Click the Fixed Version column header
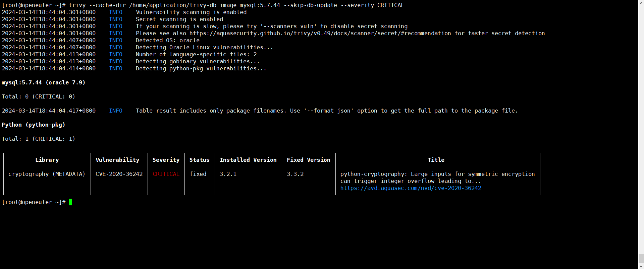 [309, 160]
